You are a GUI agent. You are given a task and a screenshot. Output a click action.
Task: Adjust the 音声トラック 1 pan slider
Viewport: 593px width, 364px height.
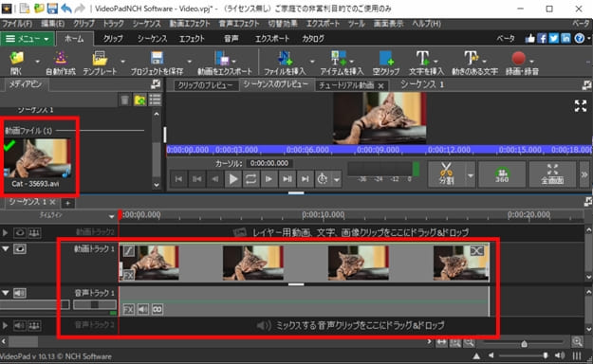pyautogui.click(x=95, y=304)
